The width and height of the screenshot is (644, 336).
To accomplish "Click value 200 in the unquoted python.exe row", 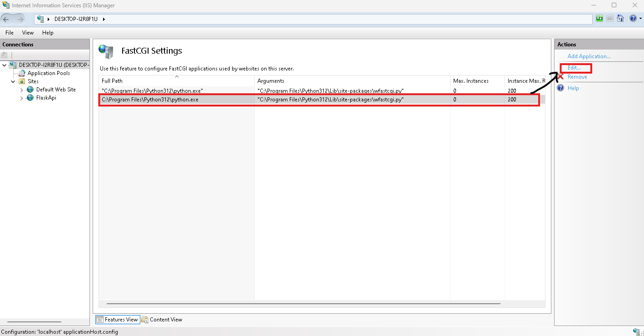I will click(512, 100).
